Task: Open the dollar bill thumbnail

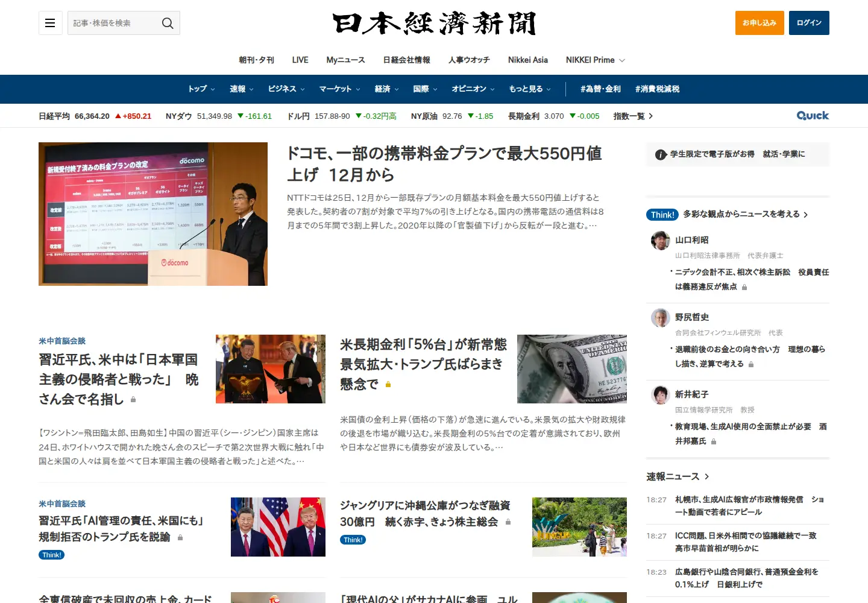Action: click(572, 369)
